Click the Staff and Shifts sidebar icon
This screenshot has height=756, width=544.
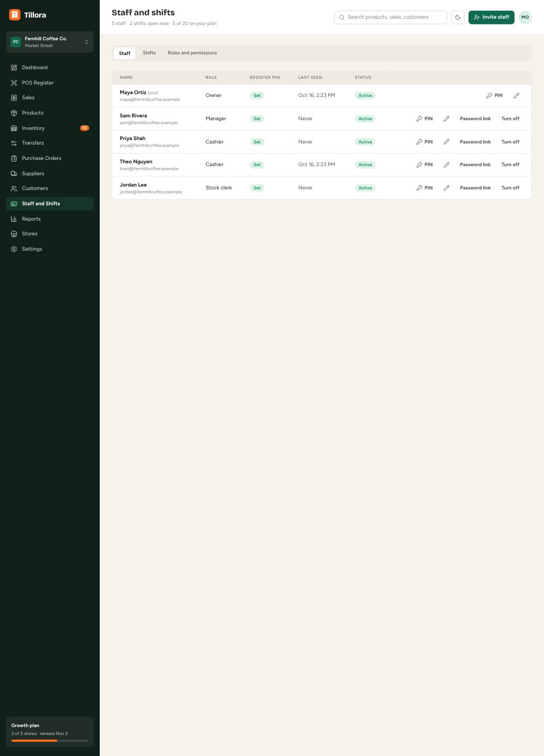click(x=14, y=204)
